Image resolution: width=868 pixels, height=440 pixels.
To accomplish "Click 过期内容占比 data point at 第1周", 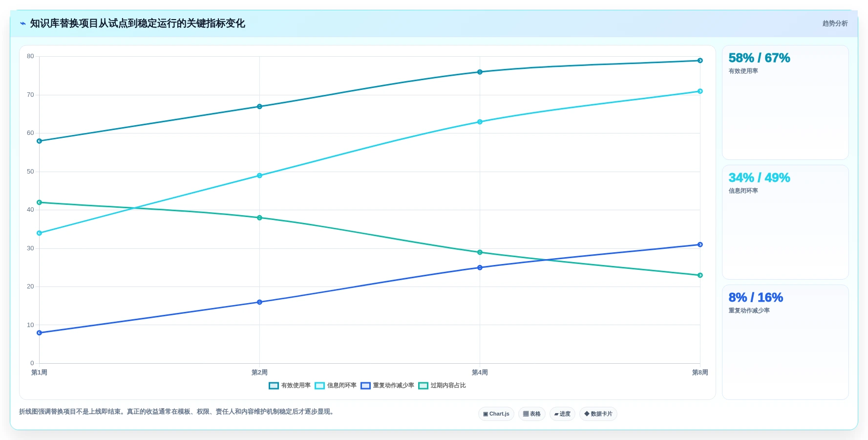I will [x=40, y=202].
